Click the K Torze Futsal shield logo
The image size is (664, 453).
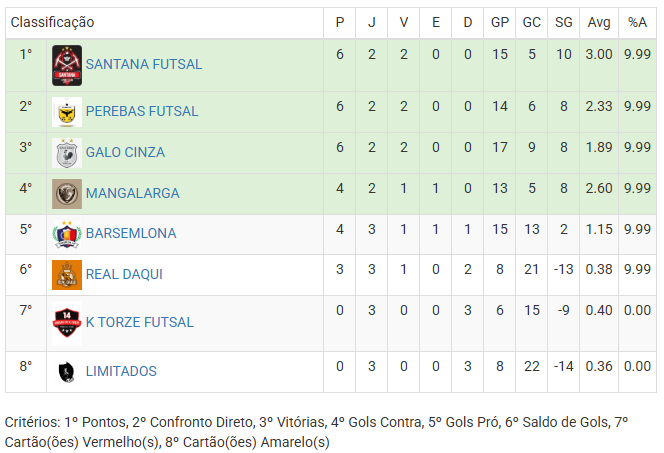pyautogui.click(x=67, y=323)
